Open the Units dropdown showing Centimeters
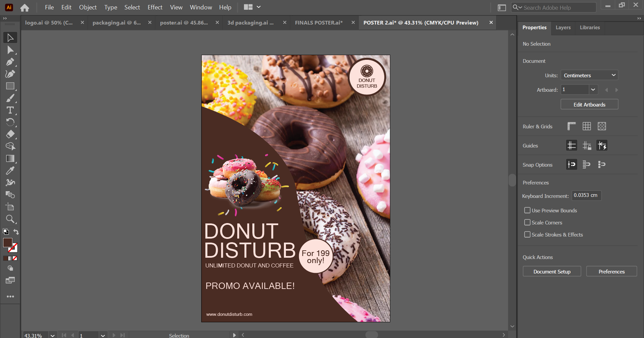The width and height of the screenshot is (644, 338). point(589,75)
